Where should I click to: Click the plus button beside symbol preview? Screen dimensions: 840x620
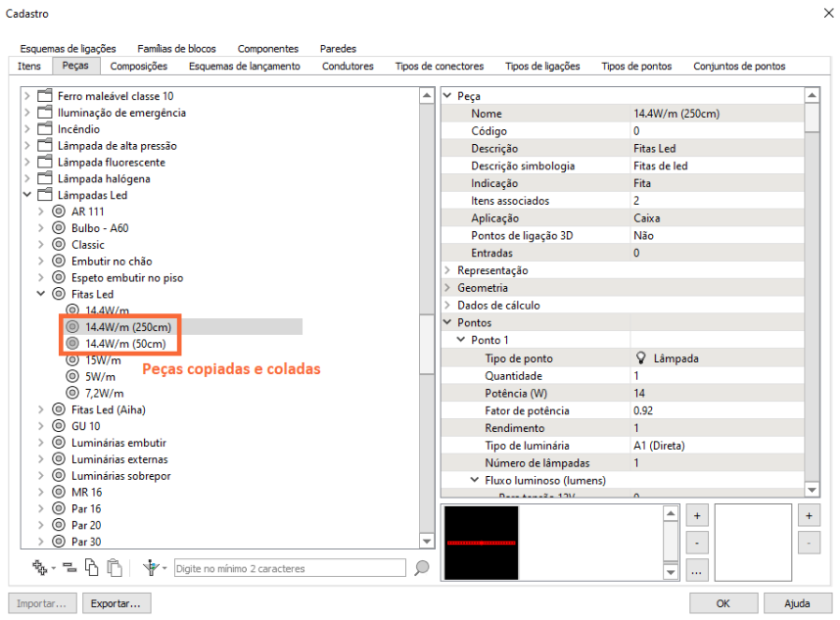point(696,515)
